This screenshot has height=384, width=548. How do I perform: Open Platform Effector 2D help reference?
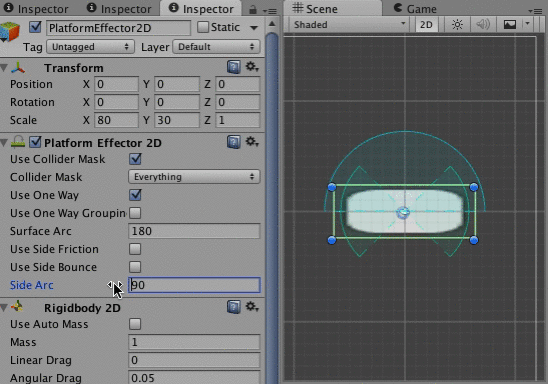coord(233,142)
